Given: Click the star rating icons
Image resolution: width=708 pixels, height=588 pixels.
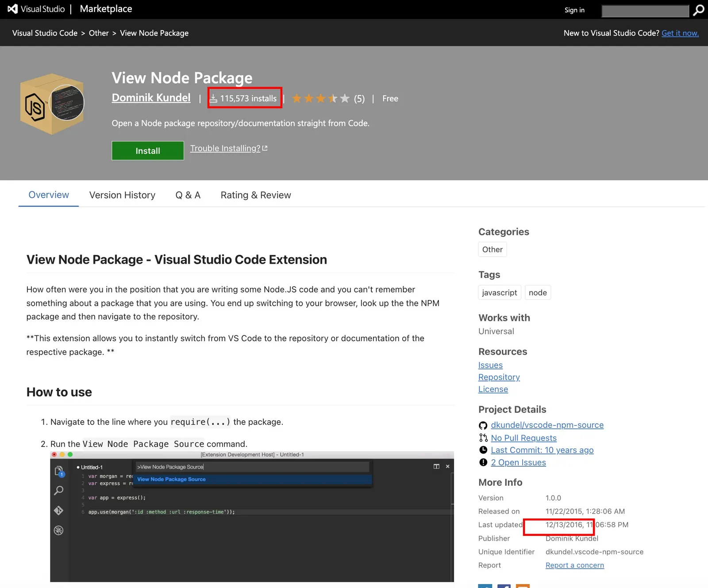Looking at the screenshot, I should [321, 98].
